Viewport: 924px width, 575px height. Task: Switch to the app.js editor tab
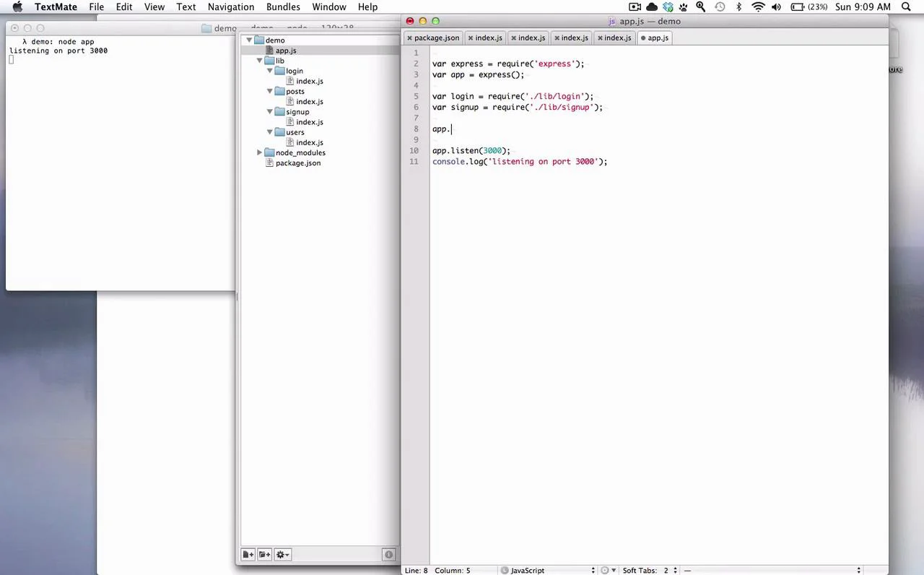(x=655, y=38)
